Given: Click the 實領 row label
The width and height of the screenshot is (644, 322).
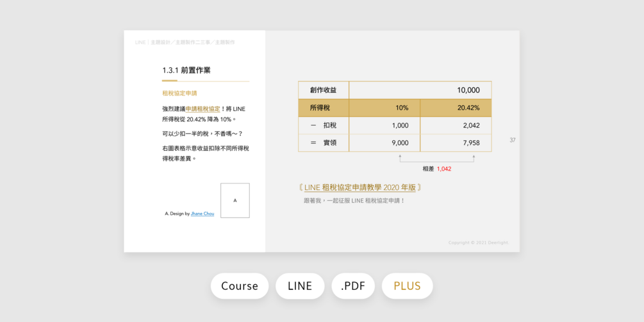Looking at the screenshot, I should (x=324, y=142).
